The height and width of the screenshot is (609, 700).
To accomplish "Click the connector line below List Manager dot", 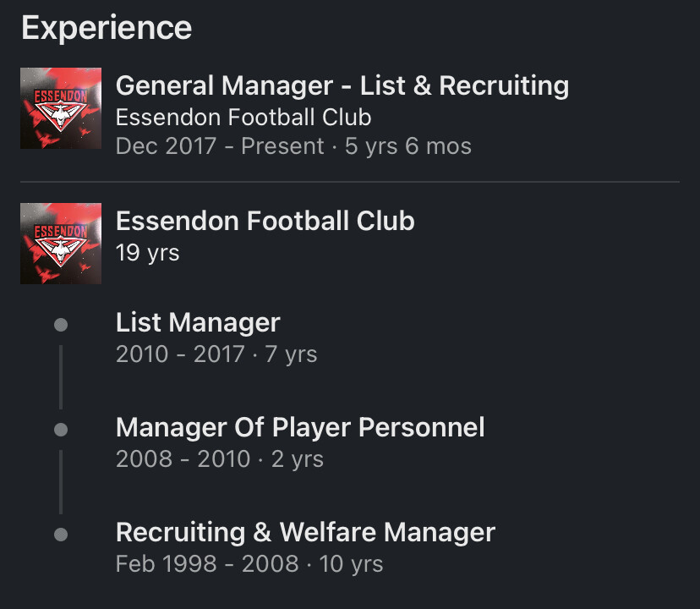I will [61, 377].
